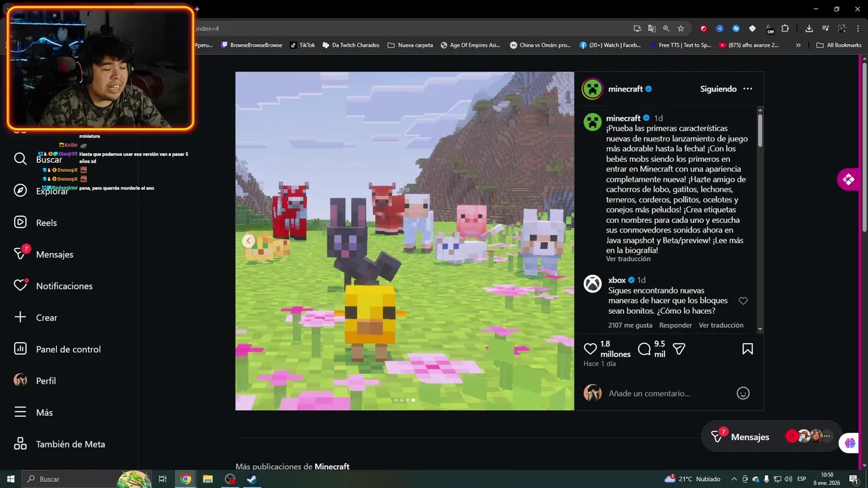The height and width of the screenshot is (488, 868).
Task: Go to Perfil page
Action: point(35,381)
